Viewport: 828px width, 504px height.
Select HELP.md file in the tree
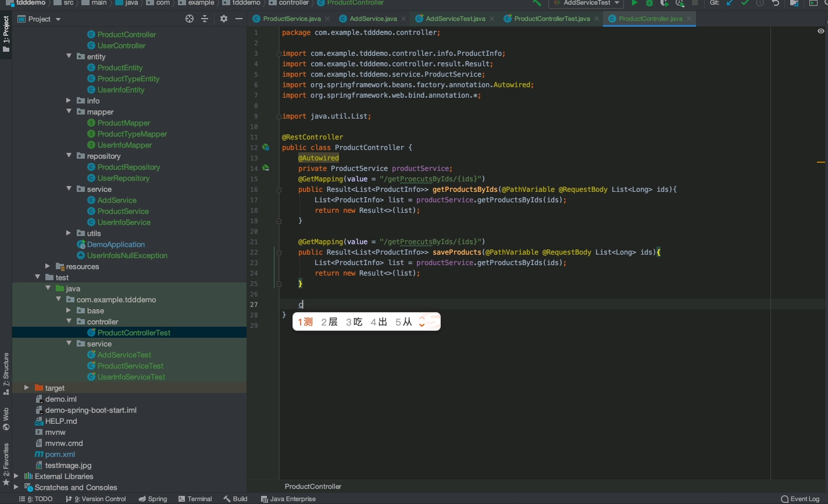tap(61, 421)
